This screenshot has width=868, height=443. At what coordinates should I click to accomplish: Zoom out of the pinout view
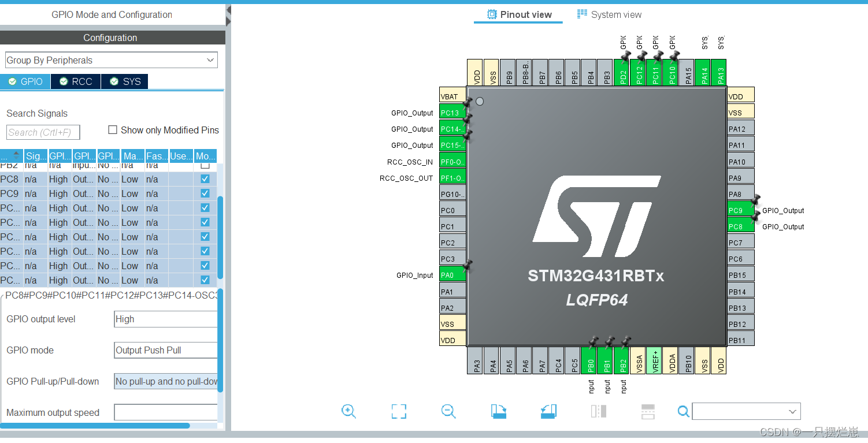click(448, 411)
